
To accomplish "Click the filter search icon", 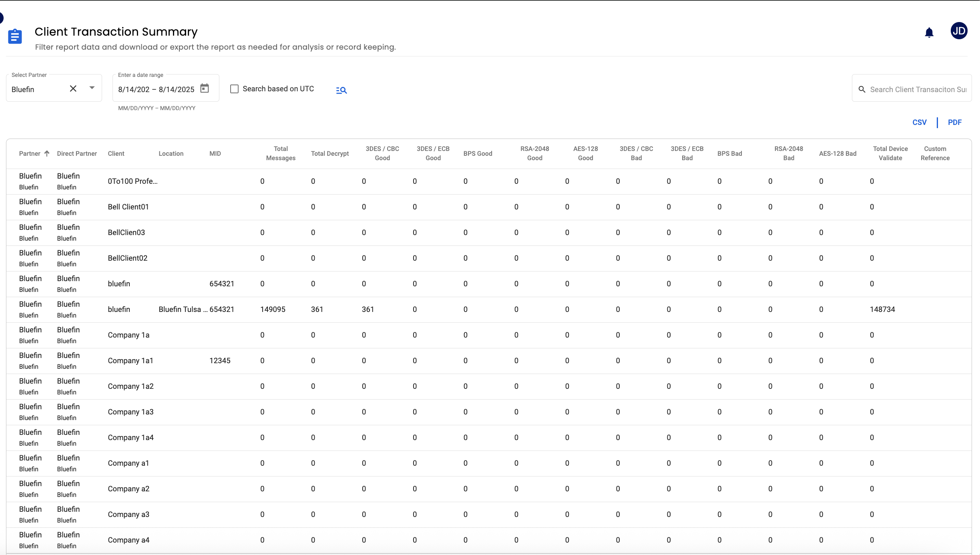I will pos(341,90).
